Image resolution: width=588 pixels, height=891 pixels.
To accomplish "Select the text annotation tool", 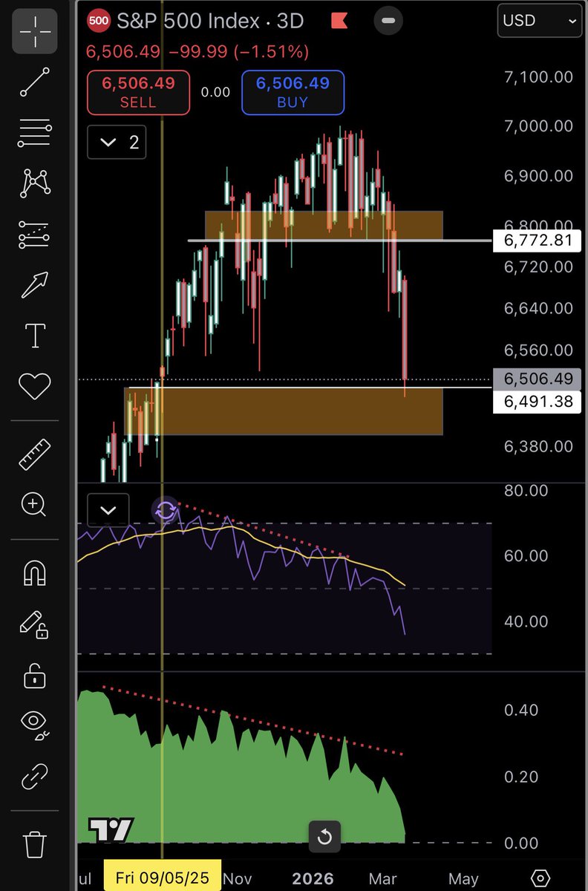I will (x=35, y=336).
